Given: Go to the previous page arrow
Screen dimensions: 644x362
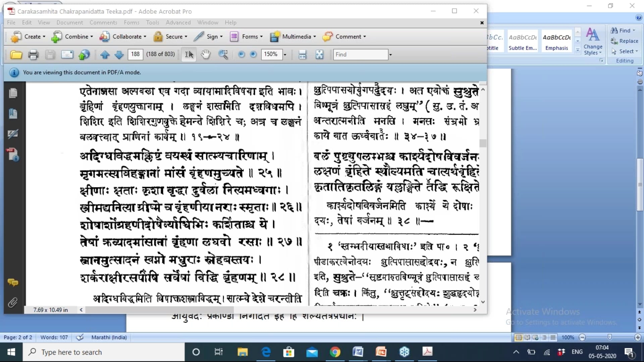Looking at the screenshot, I should click(x=105, y=54).
